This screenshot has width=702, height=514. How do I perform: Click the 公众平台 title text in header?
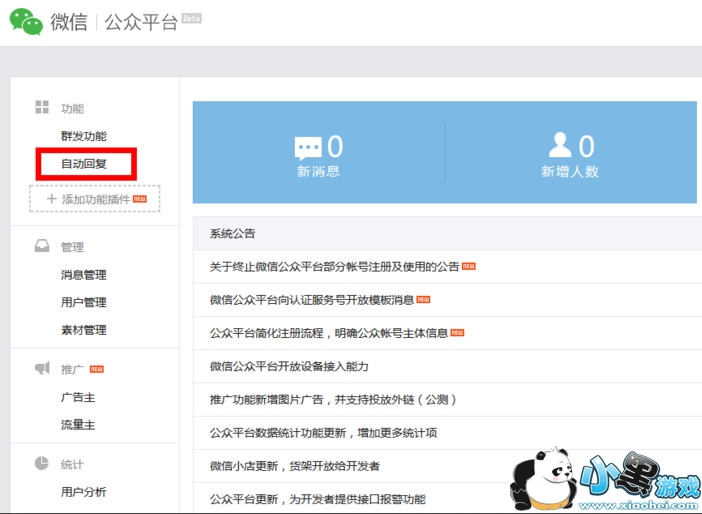coord(141,22)
